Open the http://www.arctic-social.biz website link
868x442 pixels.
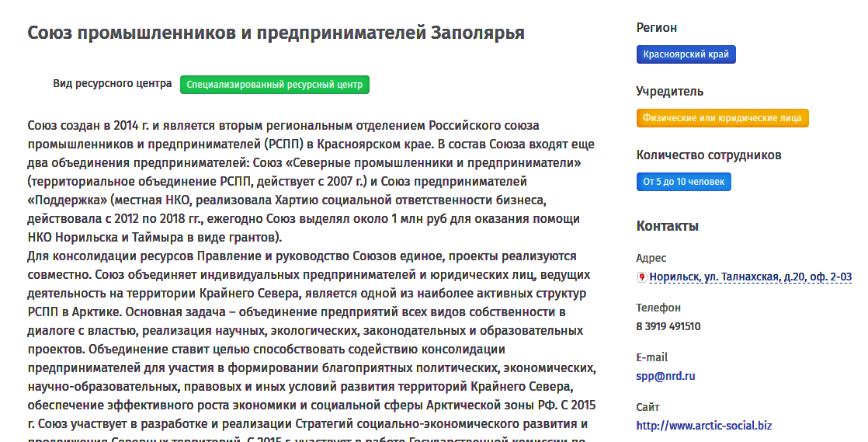[x=703, y=426]
